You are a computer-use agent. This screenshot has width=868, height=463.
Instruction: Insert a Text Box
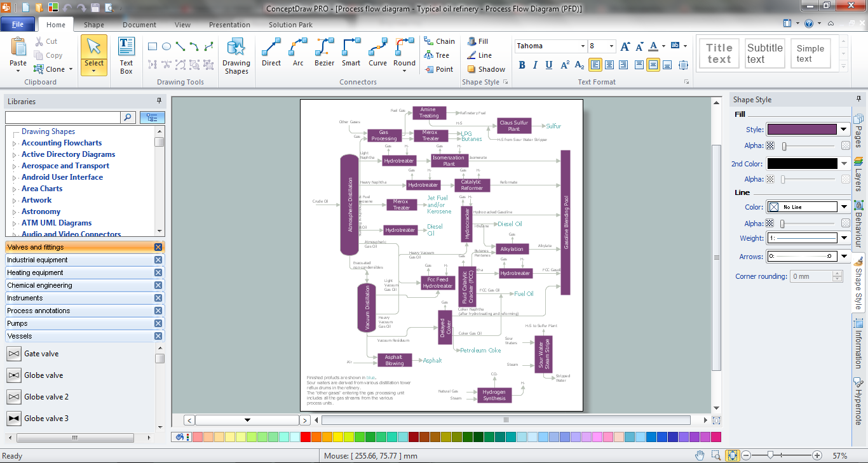126,56
